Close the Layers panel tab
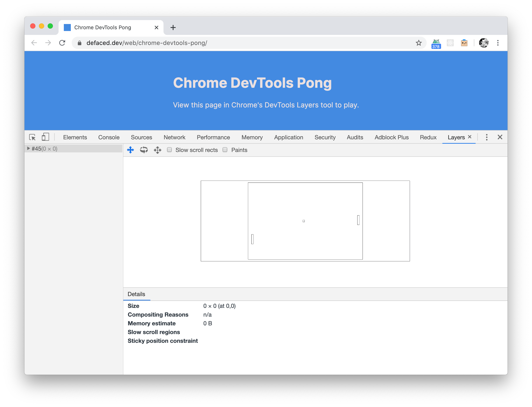Image resolution: width=532 pixels, height=407 pixels. [469, 137]
